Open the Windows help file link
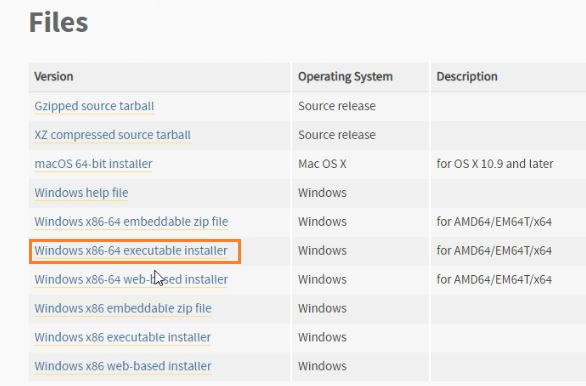The image size is (586, 386). (81, 192)
